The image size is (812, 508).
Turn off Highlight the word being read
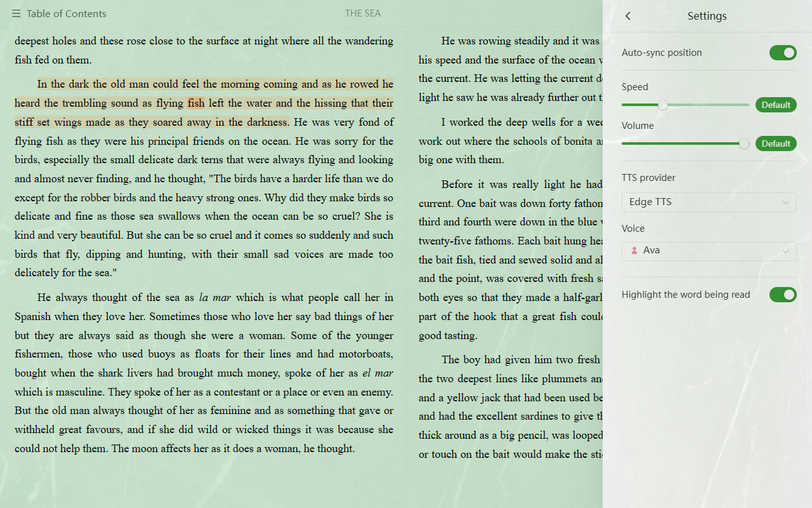point(783,295)
